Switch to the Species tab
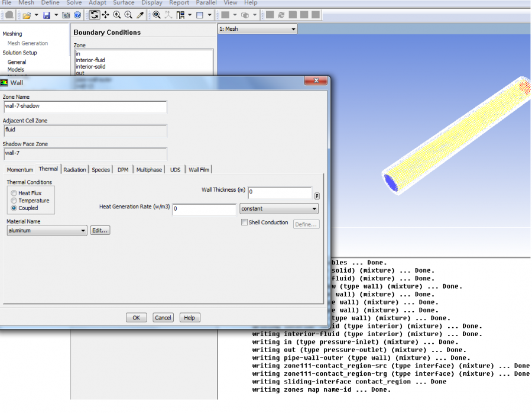The height and width of the screenshot is (413, 532). (x=100, y=169)
